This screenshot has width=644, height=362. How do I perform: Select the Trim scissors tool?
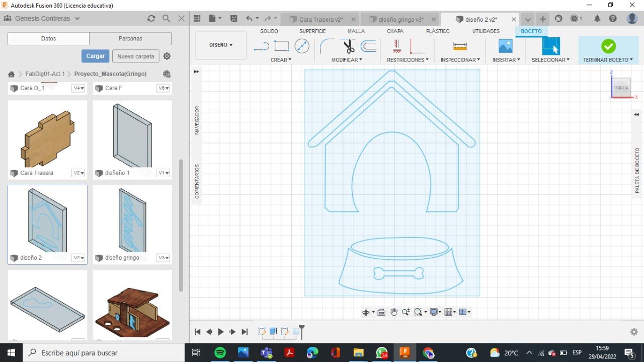(x=348, y=46)
